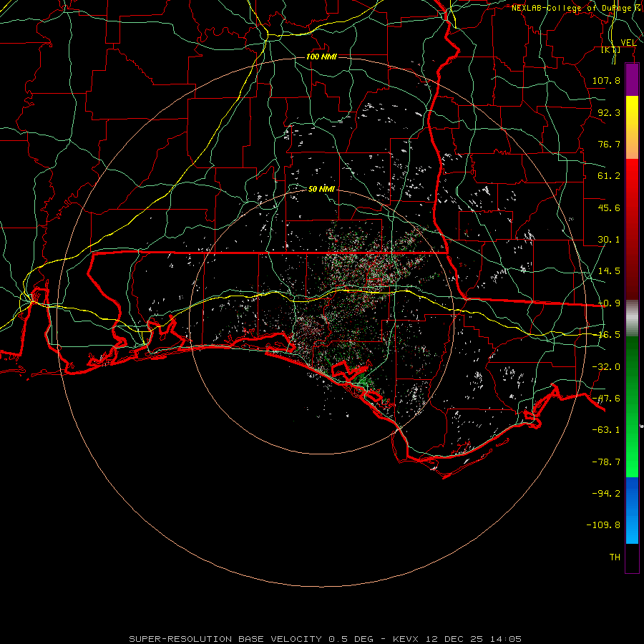Click the Super-Resolution Base Velocity caption text
The image size is (644, 644).
point(326,639)
